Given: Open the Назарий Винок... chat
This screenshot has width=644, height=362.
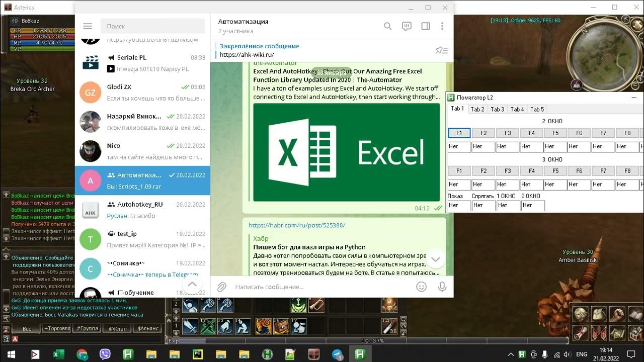Looking at the screenshot, I should coord(142,122).
